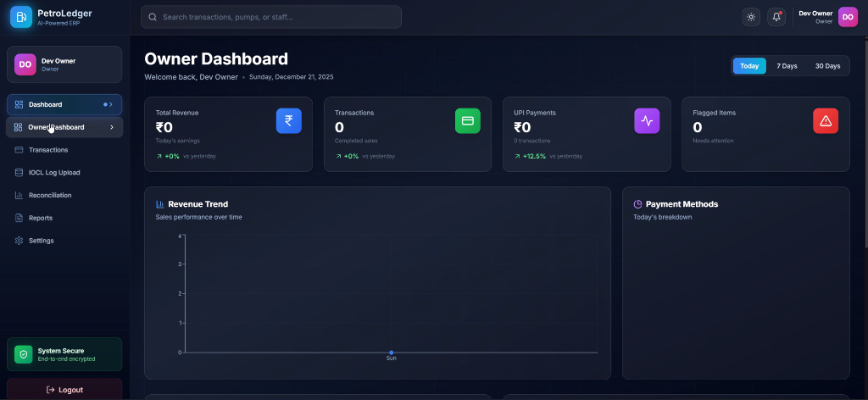The image size is (868, 400).
Task: Toggle the light/dark theme sun icon
Action: coord(750,17)
